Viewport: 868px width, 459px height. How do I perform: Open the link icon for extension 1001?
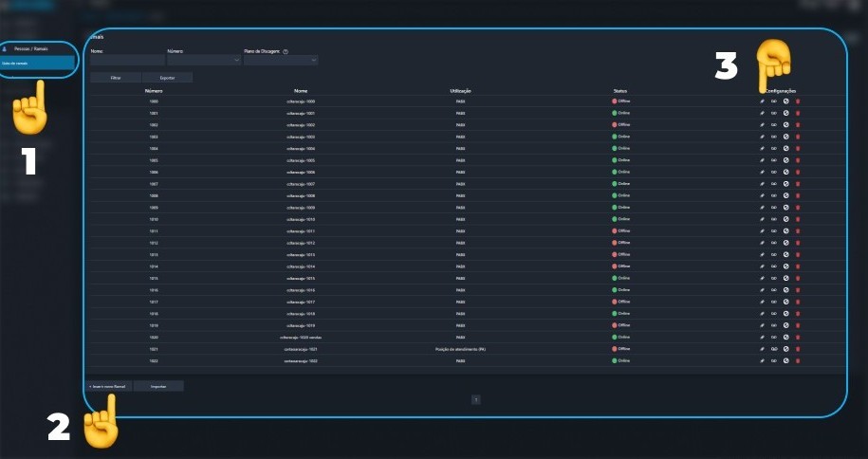pyautogui.click(x=774, y=113)
